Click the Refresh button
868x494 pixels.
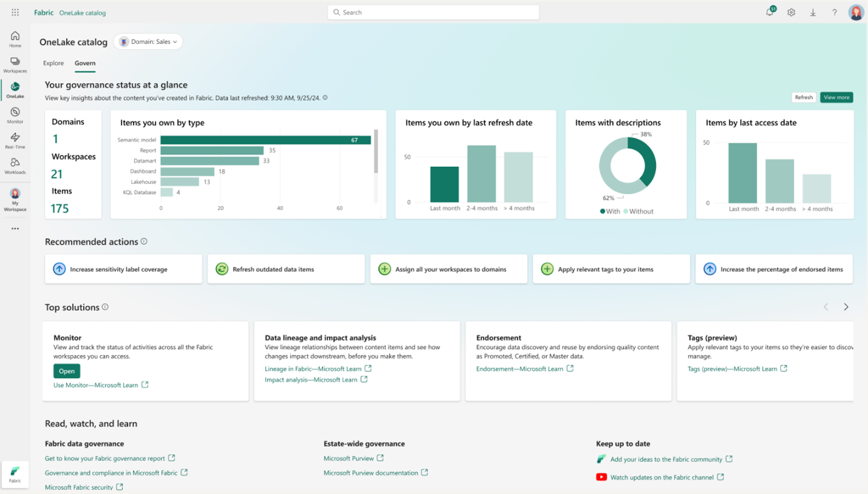804,97
